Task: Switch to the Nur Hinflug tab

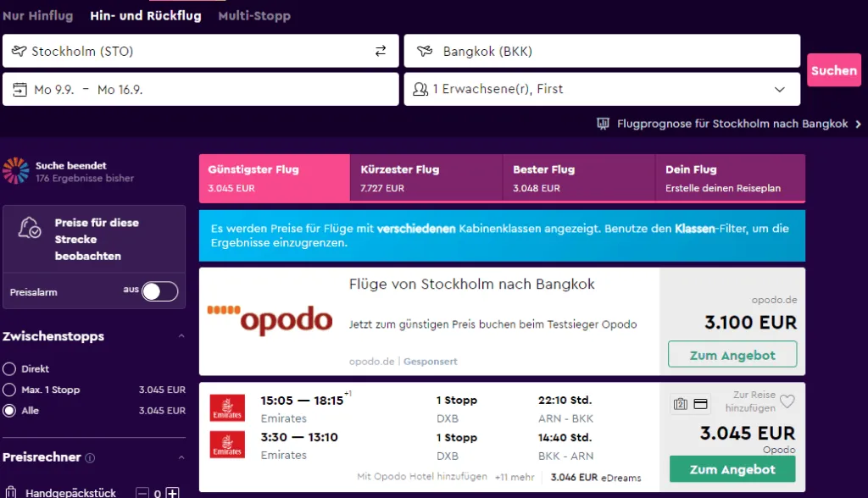Action: click(x=37, y=15)
